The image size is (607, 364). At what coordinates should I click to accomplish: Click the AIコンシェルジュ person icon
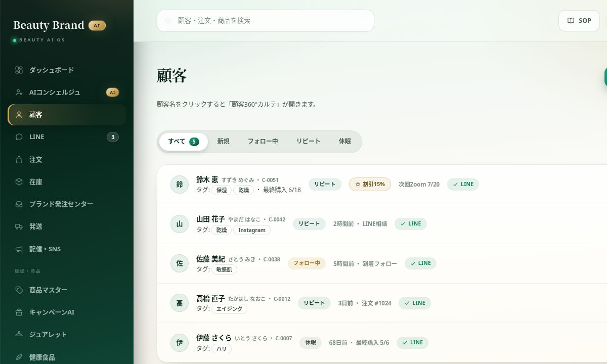pyautogui.click(x=19, y=92)
